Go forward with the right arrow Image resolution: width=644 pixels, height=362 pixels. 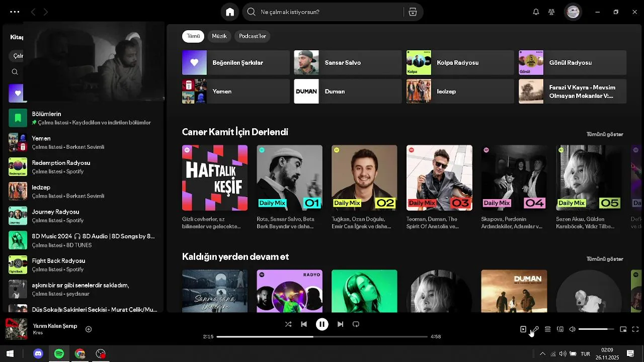(x=46, y=12)
